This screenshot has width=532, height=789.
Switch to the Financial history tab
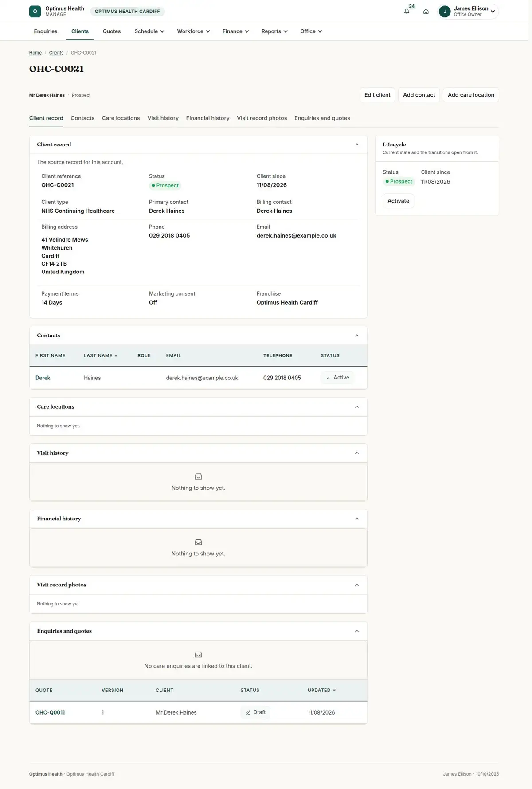[x=208, y=118]
